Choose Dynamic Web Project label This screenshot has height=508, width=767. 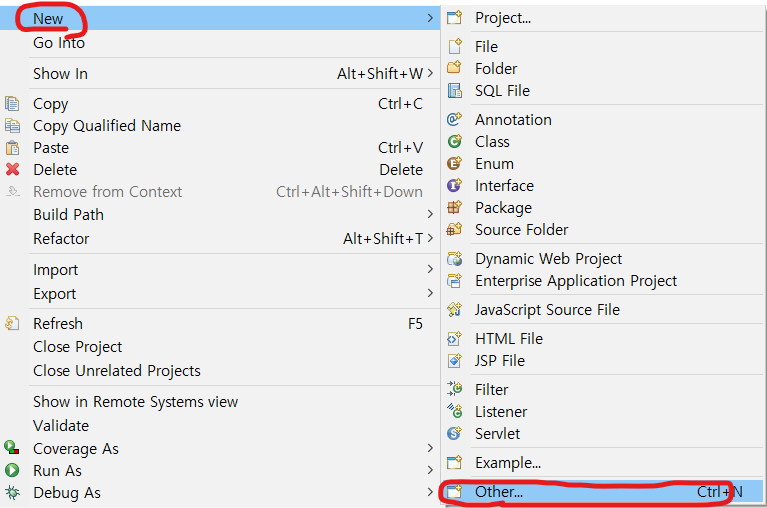548,259
